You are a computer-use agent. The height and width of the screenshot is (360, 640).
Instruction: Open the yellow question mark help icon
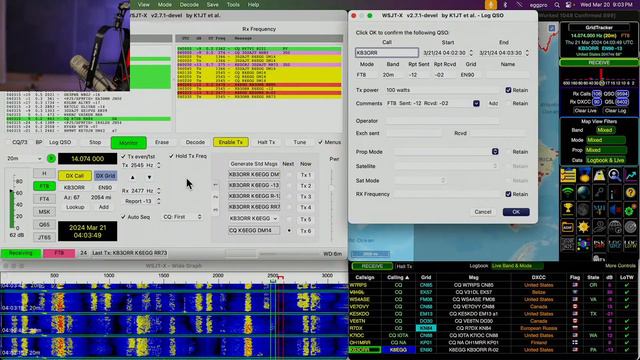pos(631,193)
